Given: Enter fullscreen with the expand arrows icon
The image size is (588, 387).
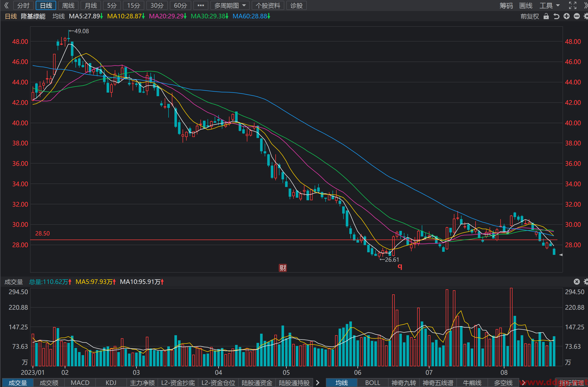Looking at the screenshot, I should click(x=573, y=5).
